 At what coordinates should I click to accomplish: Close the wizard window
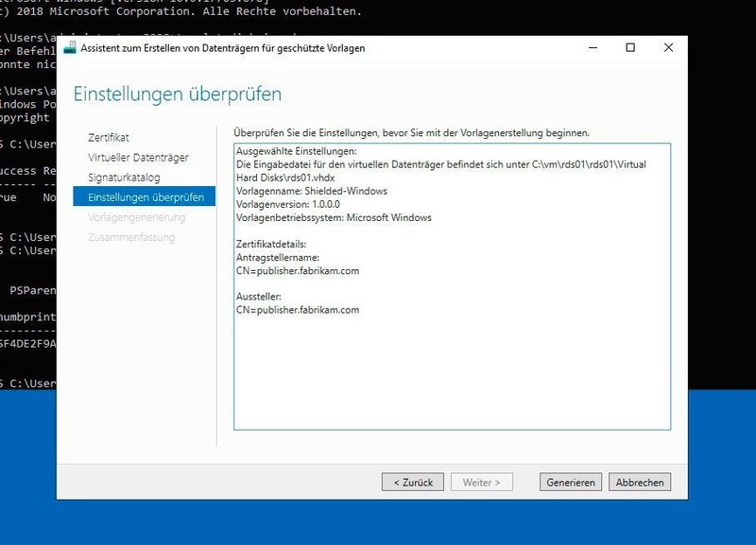coord(668,48)
